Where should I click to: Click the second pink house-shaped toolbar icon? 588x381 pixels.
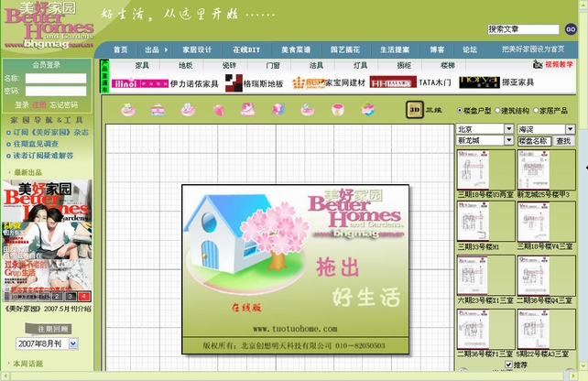(158, 110)
